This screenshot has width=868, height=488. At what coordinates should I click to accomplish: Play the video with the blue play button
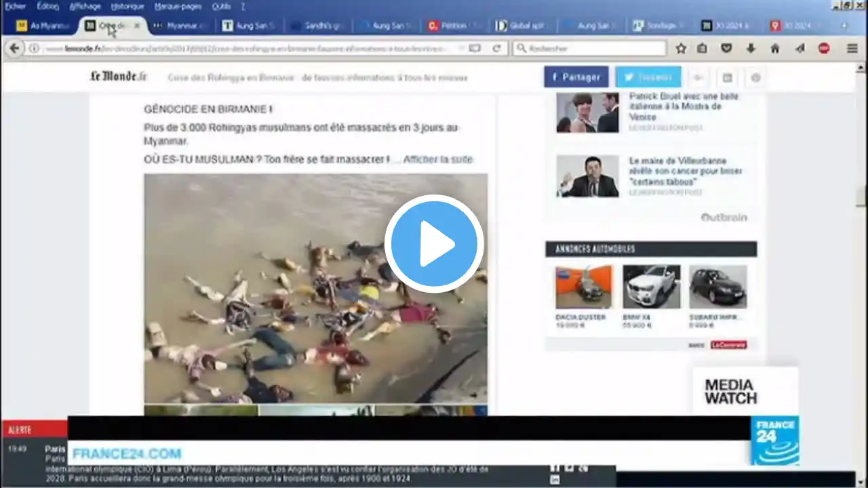tap(434, 244)
